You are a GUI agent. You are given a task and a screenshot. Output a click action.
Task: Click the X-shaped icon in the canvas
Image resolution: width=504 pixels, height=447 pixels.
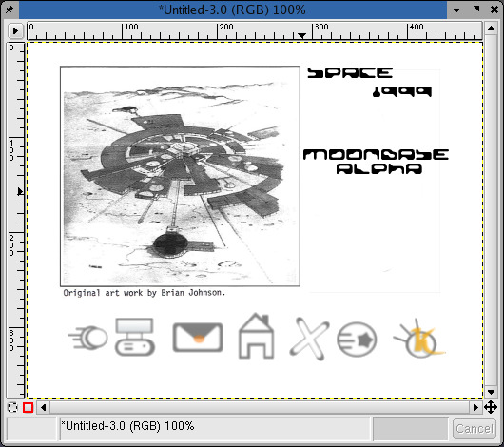[310, 338]
